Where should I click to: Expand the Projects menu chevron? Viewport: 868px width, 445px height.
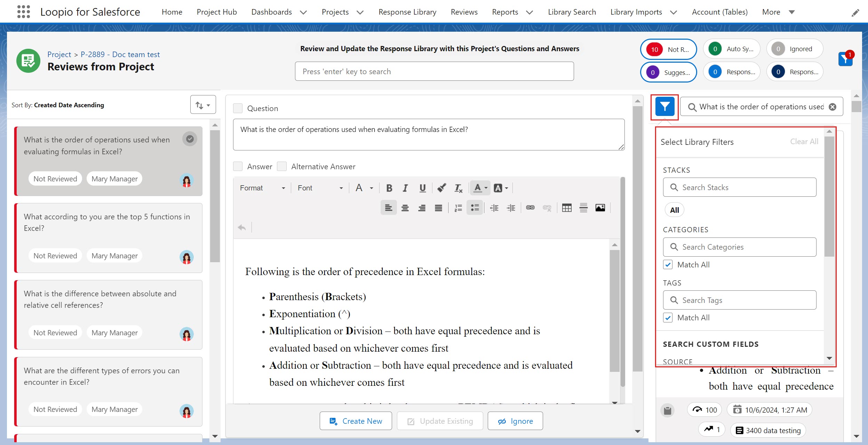(360, 13)
